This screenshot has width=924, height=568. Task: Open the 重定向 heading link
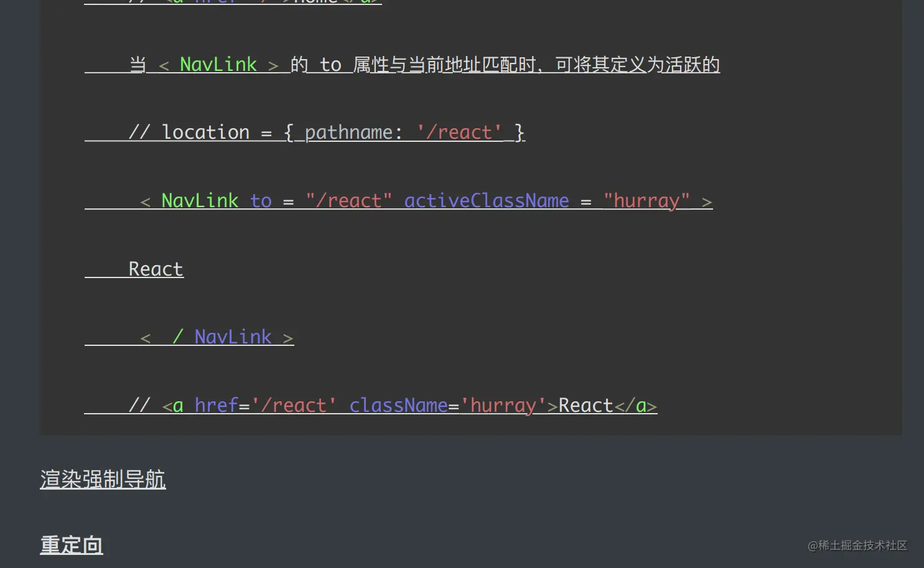coord(72,545)
